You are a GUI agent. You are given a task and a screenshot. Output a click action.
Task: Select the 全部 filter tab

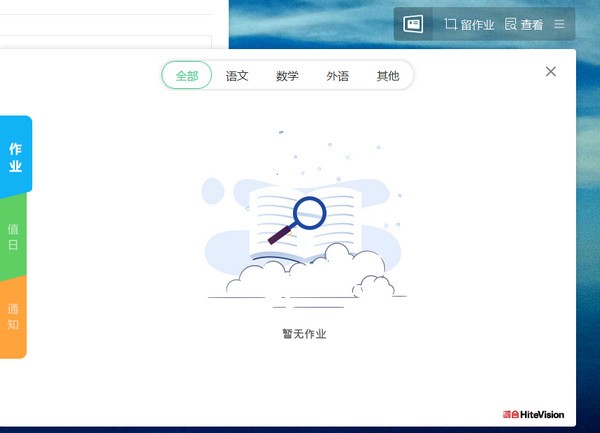coord(187,76)
